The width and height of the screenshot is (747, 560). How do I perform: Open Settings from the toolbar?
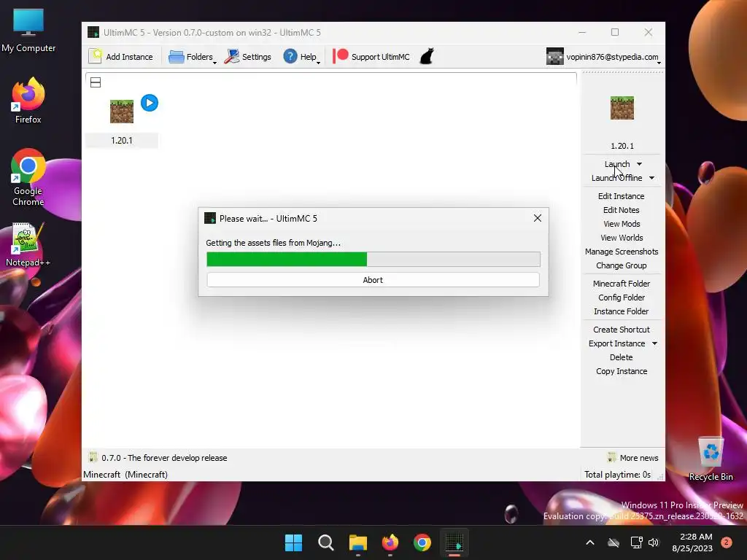pos(247,56)
